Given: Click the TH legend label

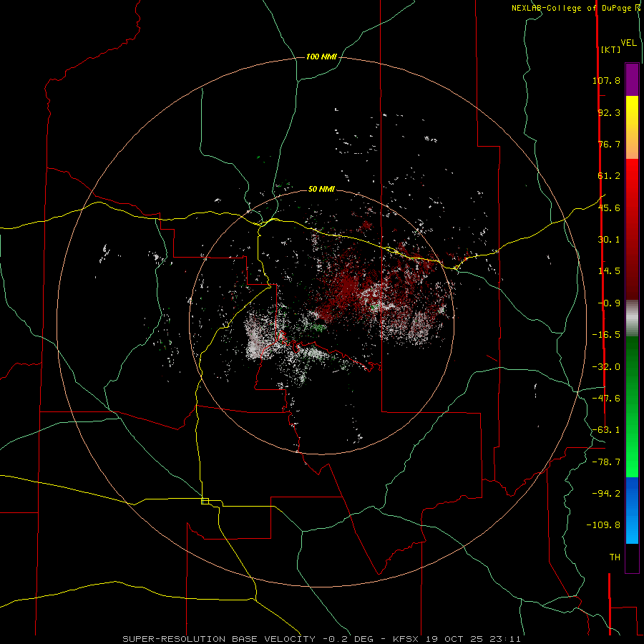Looking at the screenshot, I should coord(615,557).
